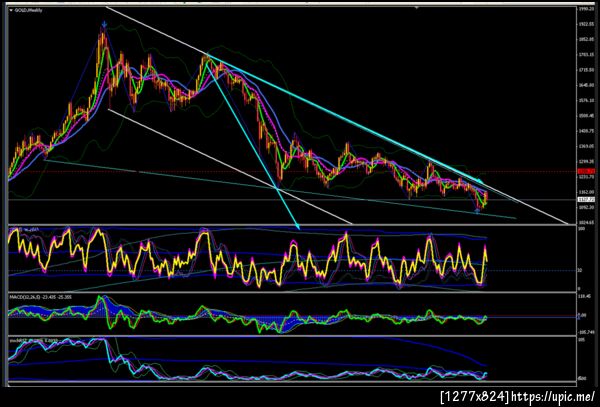Click the indicator label in the bottom panel
Image resolution: width=600 pixels, height=407 pixels.
coord(33,340)
